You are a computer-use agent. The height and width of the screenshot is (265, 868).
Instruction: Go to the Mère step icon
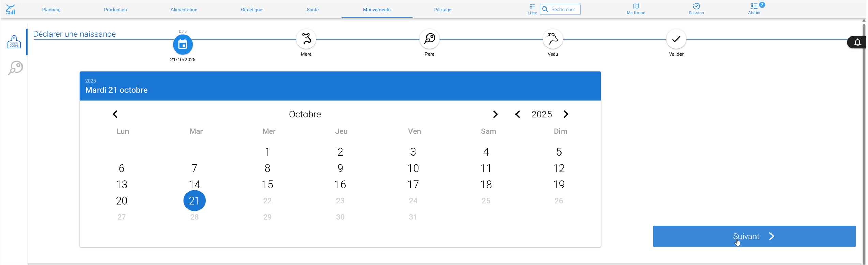click(x=306, y=39)
